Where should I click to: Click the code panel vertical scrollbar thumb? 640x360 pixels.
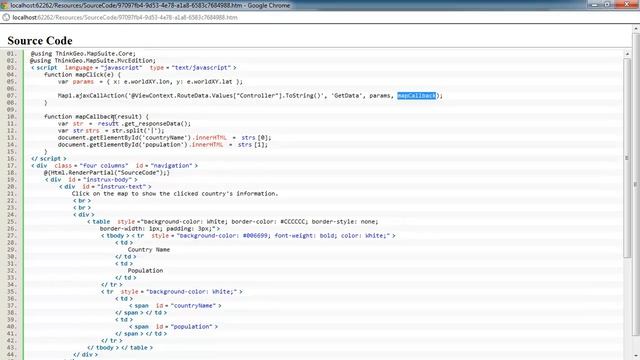627,158
